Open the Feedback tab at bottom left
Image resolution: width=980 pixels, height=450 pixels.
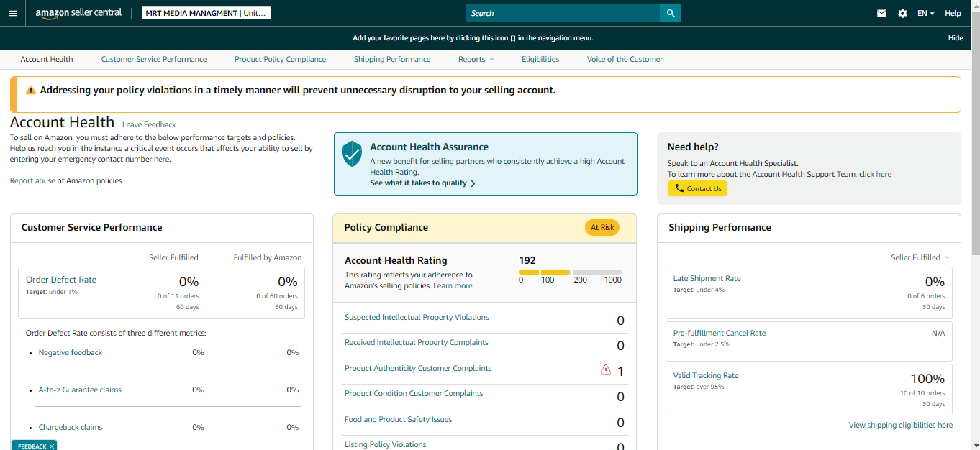(x=32, y=446)
